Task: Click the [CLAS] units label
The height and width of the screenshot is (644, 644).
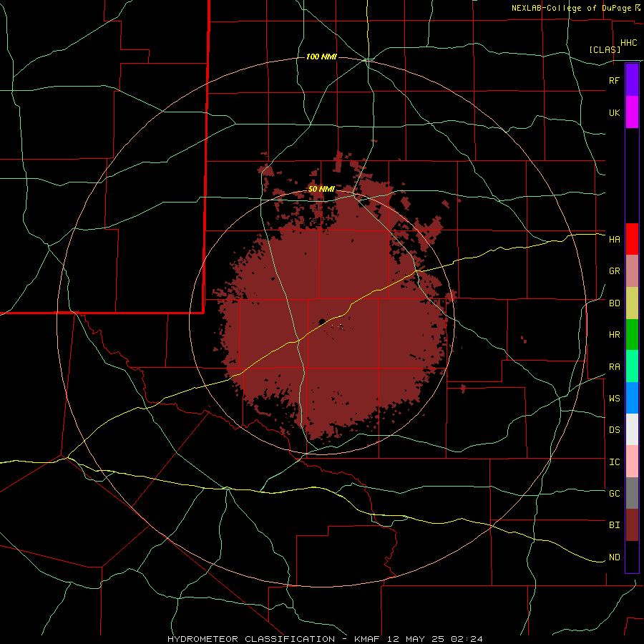Action: point(605,49)
